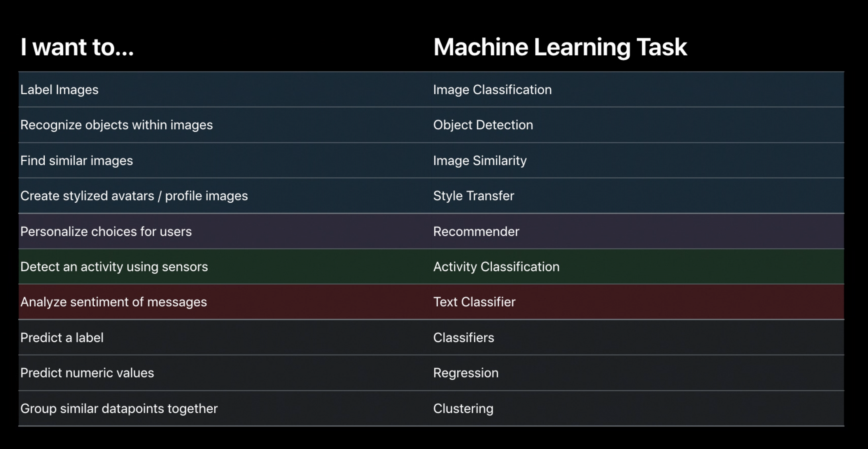Image resolution: width=868 pixels, height=449 pixels.
Task: Select 'Analyze sentiment of messages' row
Action: coord(113,302)
